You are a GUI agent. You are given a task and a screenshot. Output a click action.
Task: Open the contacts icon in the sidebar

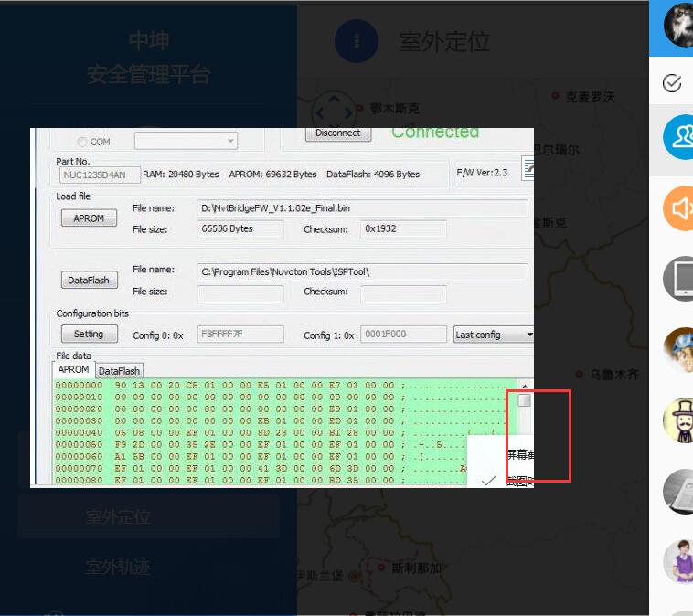pyautogui.click(x=679, y=137)
